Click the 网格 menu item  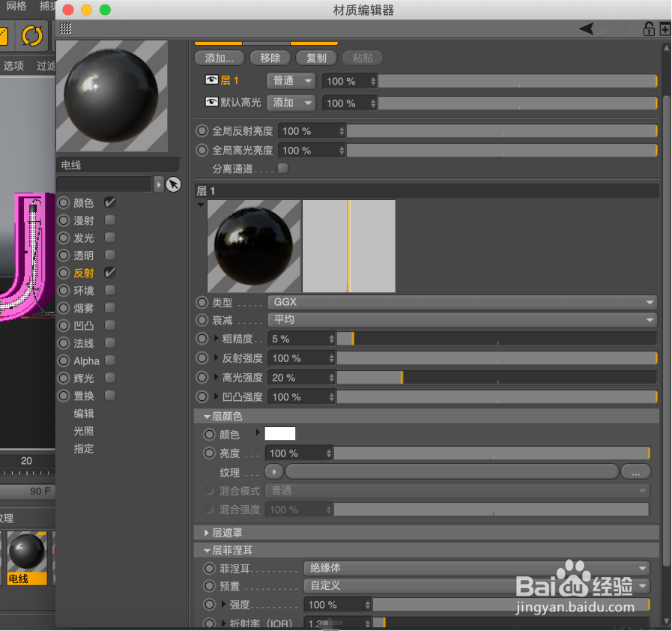click(x=16, y=7)
